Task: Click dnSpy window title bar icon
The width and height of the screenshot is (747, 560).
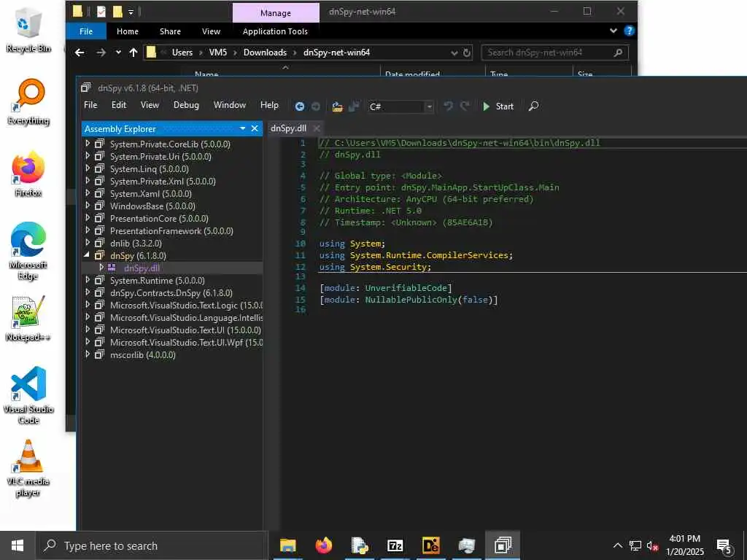Action: coord(86,87)
